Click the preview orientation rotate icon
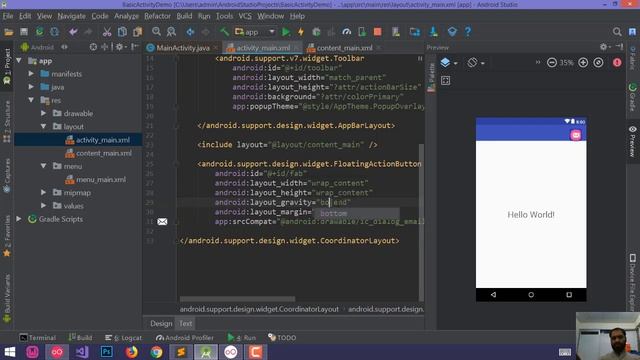 pyautogui.click(x=472, y=63)
